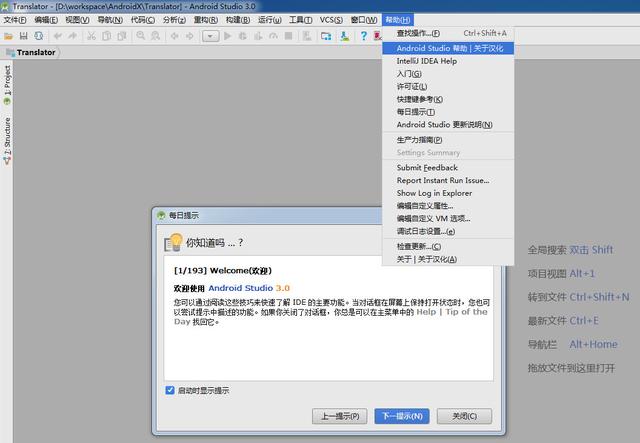Choose 编辑自定义属性... menu entry
This screenshot has width=640, height=443.
(448, 206)
